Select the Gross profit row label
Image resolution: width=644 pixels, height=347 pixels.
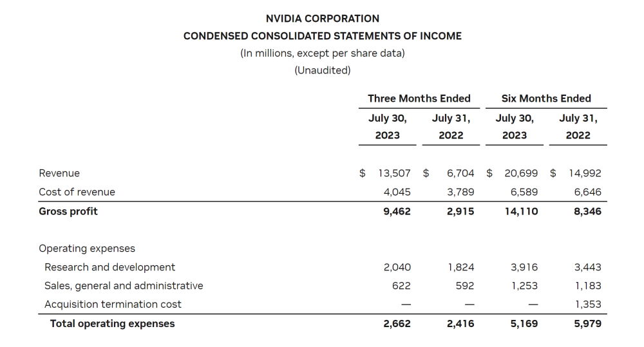pos(68,212)
